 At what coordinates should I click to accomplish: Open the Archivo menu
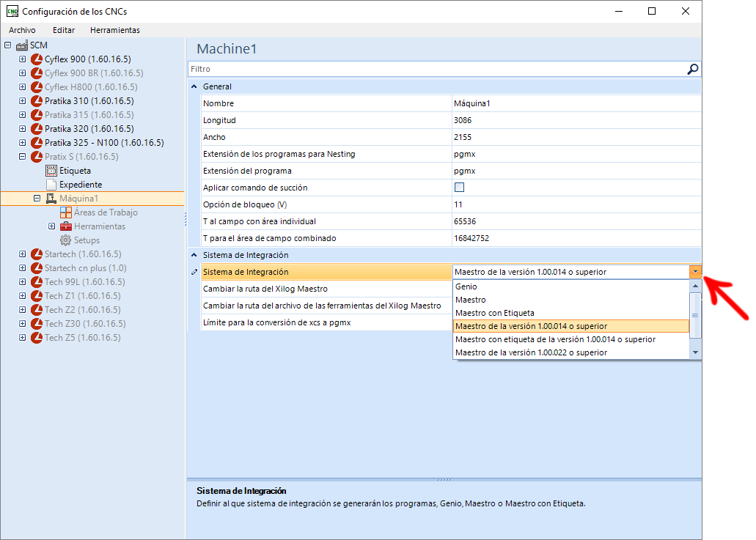22,30
